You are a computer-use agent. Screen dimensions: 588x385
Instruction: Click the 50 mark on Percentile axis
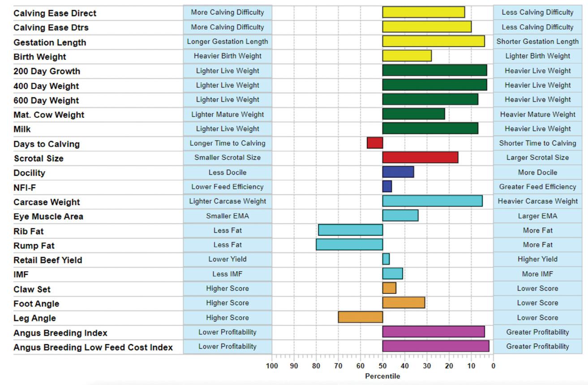click(382, 366)
